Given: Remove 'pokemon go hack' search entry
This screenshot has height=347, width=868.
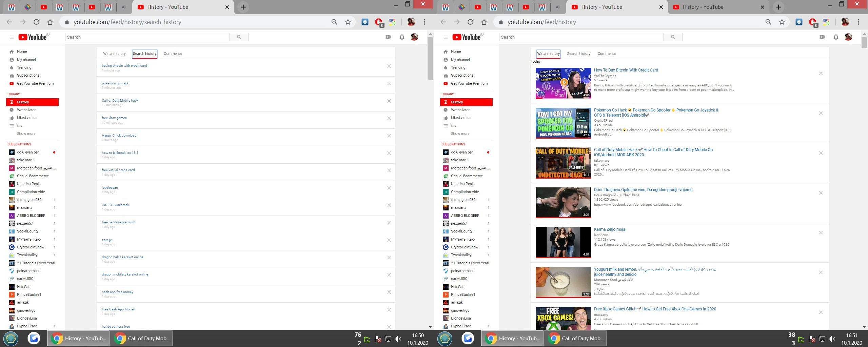Looking at the screenshot, I should pos(389,84).
